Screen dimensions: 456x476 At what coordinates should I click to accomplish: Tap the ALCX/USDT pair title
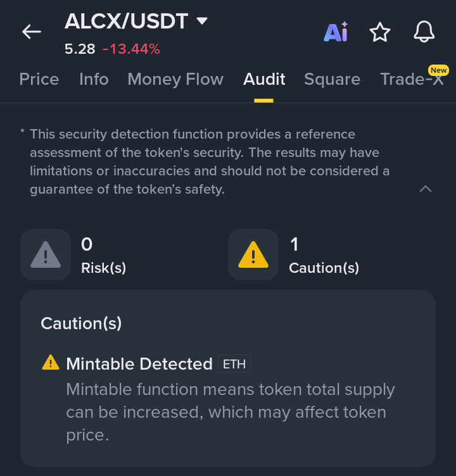[x=127, y=21]
